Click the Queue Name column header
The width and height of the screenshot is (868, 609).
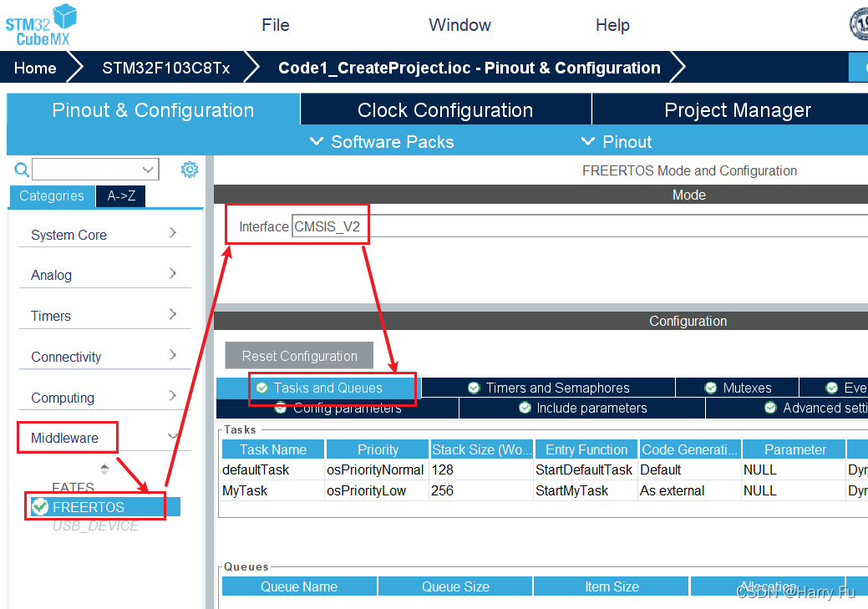pos(299,586)
